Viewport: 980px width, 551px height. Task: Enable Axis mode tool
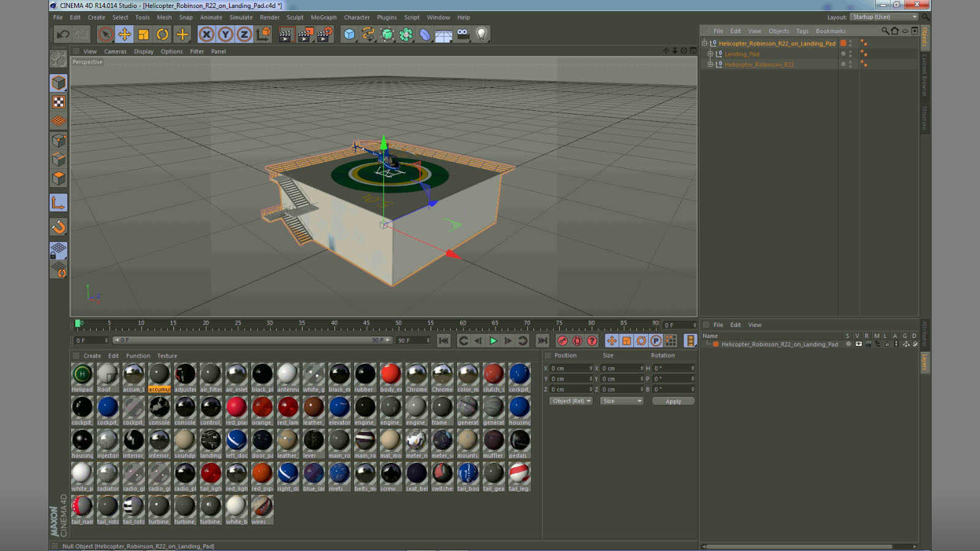(58, 203)
